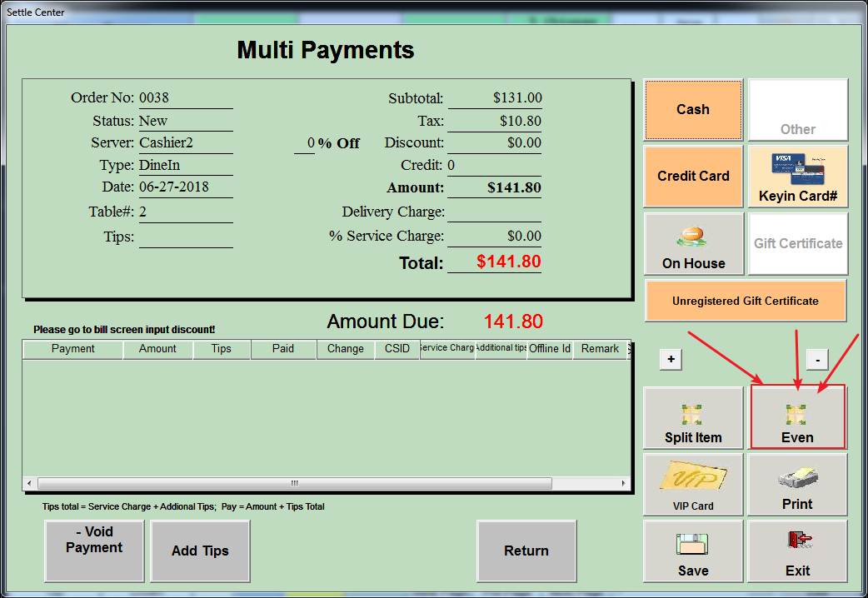Split the bill with Even

[x=797, y=417]
